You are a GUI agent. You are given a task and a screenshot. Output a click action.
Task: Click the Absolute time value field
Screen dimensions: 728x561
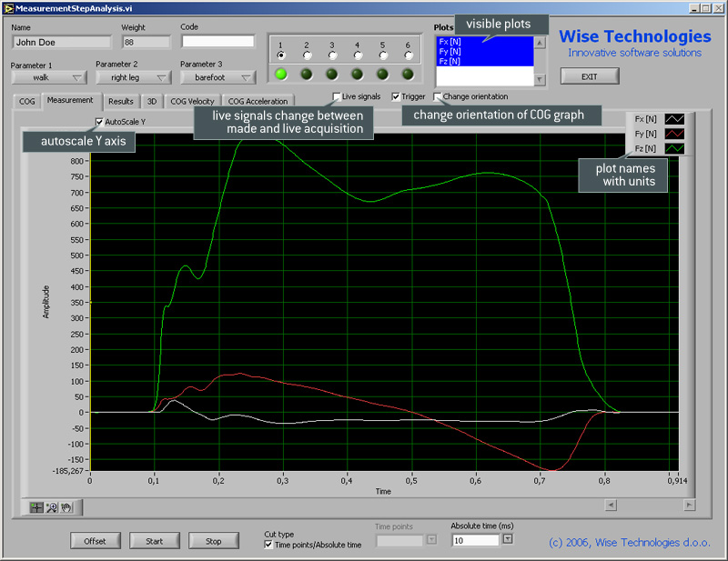(475, 541)
